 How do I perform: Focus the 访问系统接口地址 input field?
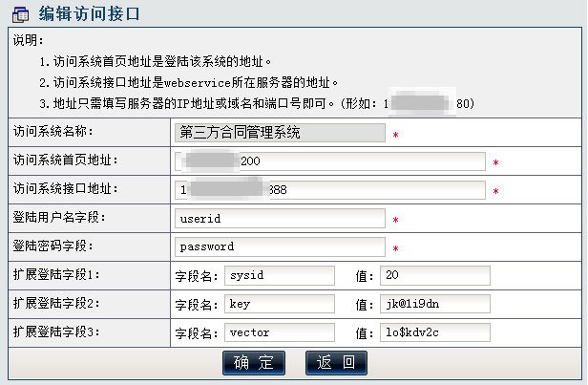coord(330,190)
